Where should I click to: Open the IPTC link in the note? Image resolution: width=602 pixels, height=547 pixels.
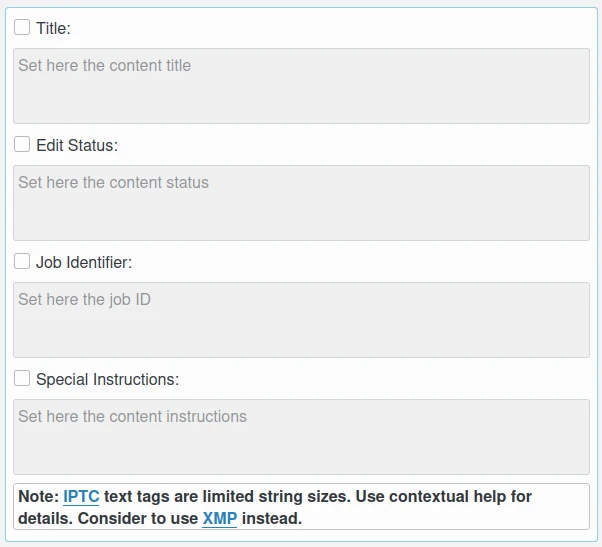coord(81,497)
